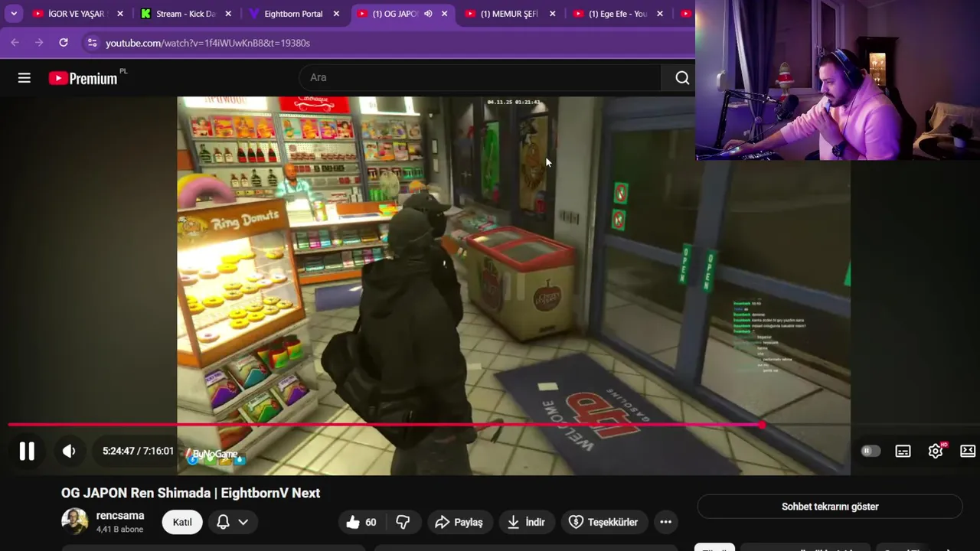Close the OG JAPON tab

pos(444,14)
